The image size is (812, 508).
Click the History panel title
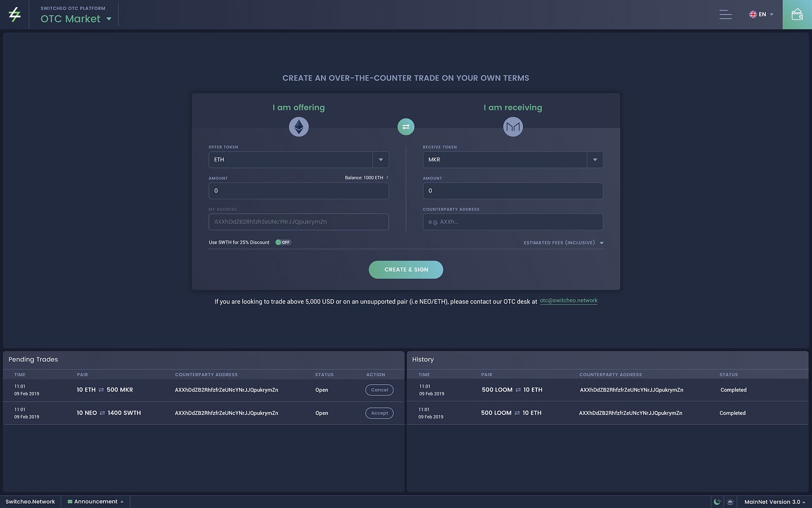pyautogui.click(x=423, y=360)
